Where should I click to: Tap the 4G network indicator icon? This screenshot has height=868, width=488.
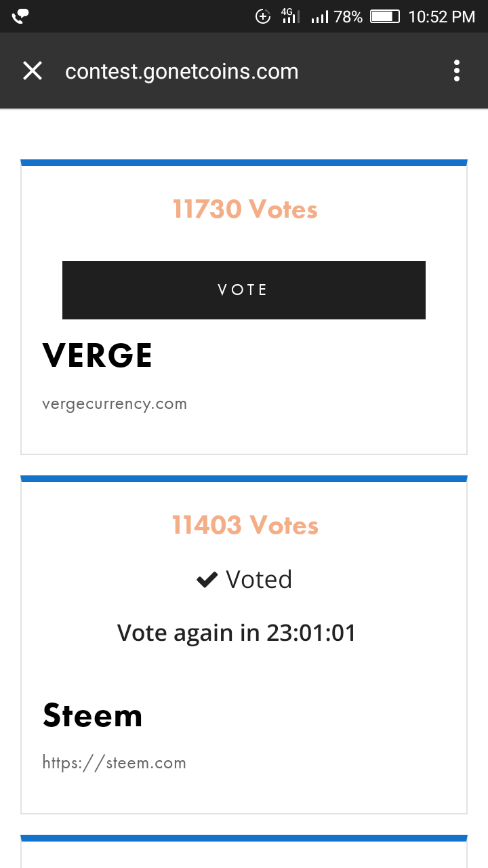pos(290,16)
